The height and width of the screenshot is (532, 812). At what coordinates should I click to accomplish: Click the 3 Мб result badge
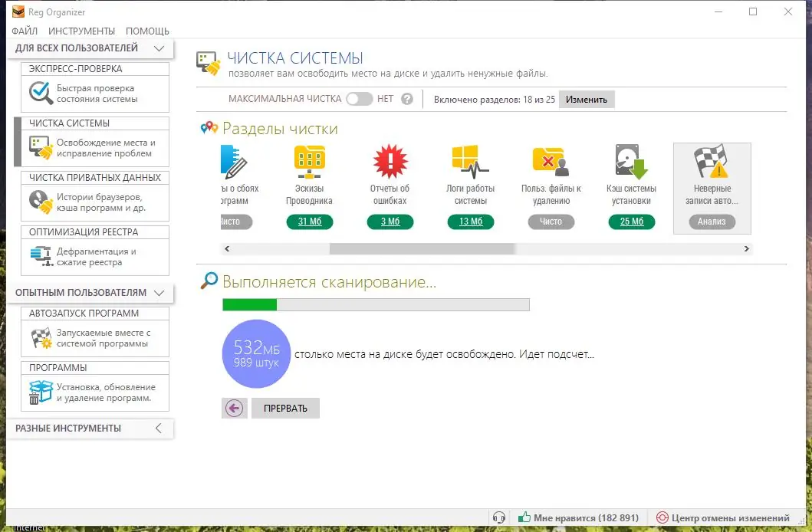[x=390, y=222]
